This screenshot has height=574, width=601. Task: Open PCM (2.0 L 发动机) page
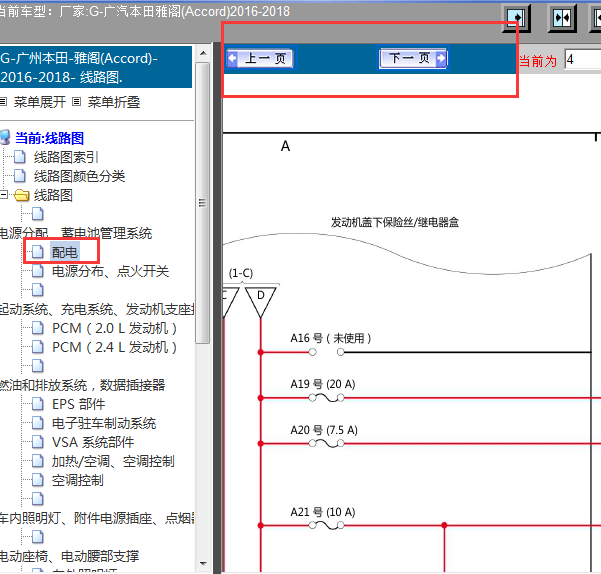(114, 328)
